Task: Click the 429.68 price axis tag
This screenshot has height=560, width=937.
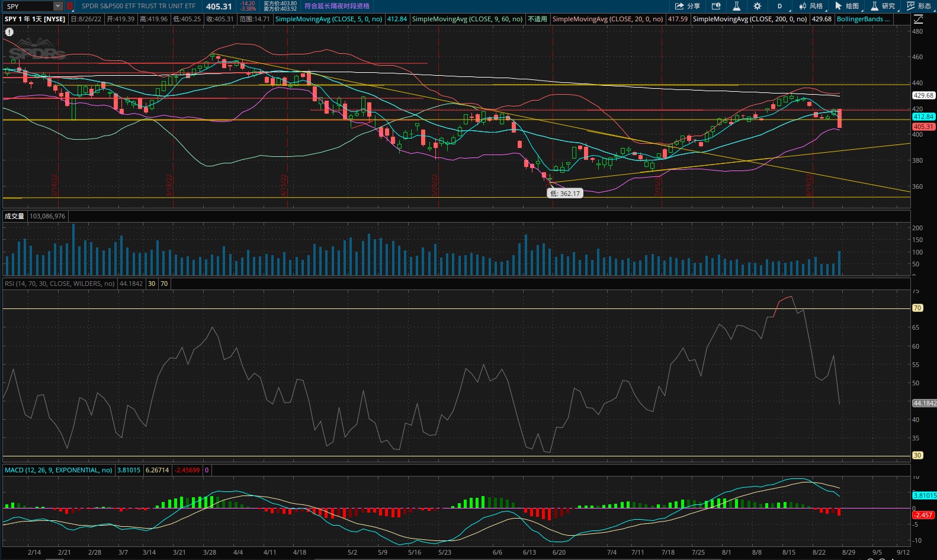Action: coord(923,95)
